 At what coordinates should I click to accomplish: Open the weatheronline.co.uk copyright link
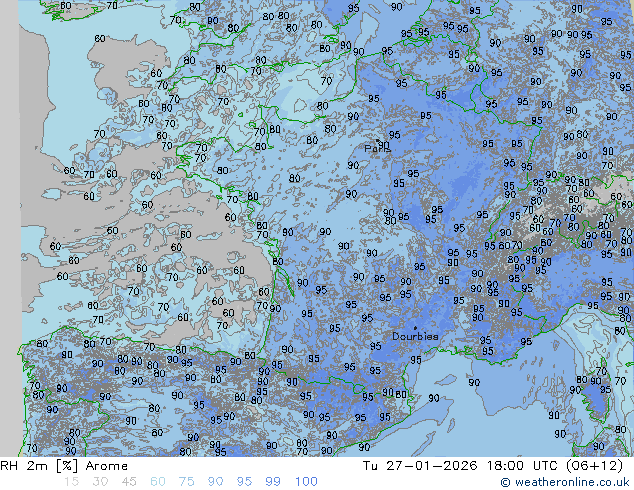tap(566, 482)
